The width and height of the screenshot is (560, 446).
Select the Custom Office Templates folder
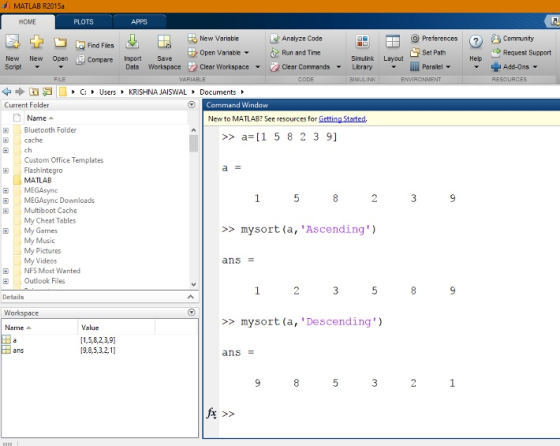(x=64, y=160)
